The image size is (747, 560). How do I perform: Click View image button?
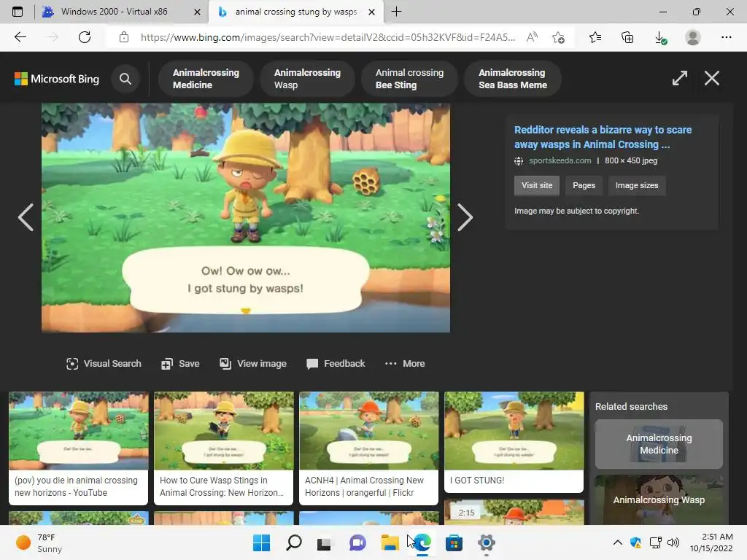(253, 364)
